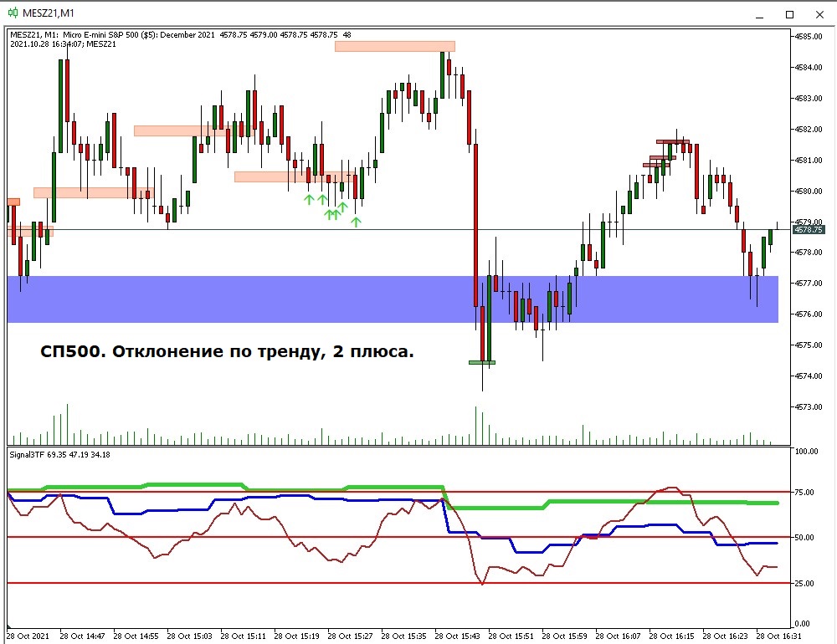Click the 4577.00 price scale label

(809, 284)
